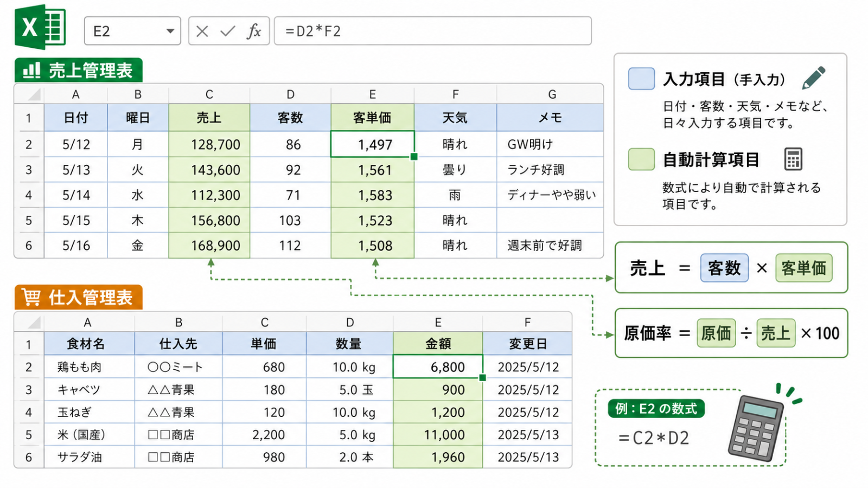This screenshot has height=488, width=868.
Task: Click the Excel logo icon
Action: 40,27
